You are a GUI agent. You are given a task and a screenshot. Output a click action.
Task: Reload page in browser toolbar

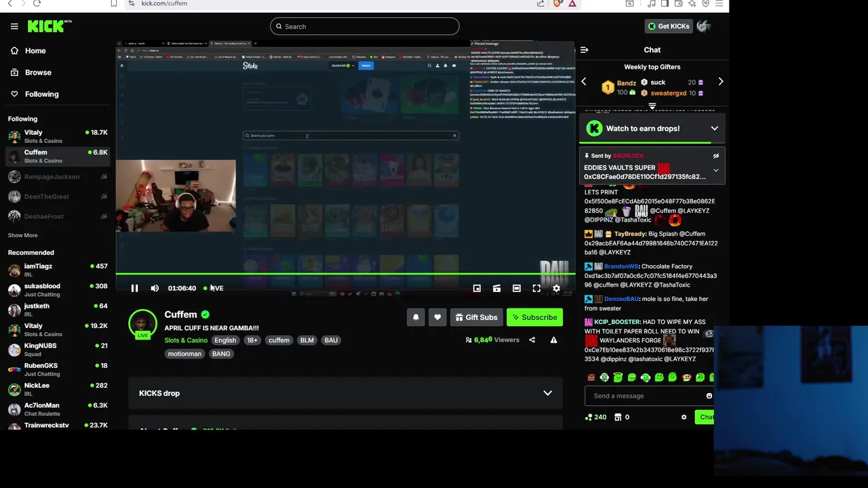pyautogui.click(x=37, y=3)
